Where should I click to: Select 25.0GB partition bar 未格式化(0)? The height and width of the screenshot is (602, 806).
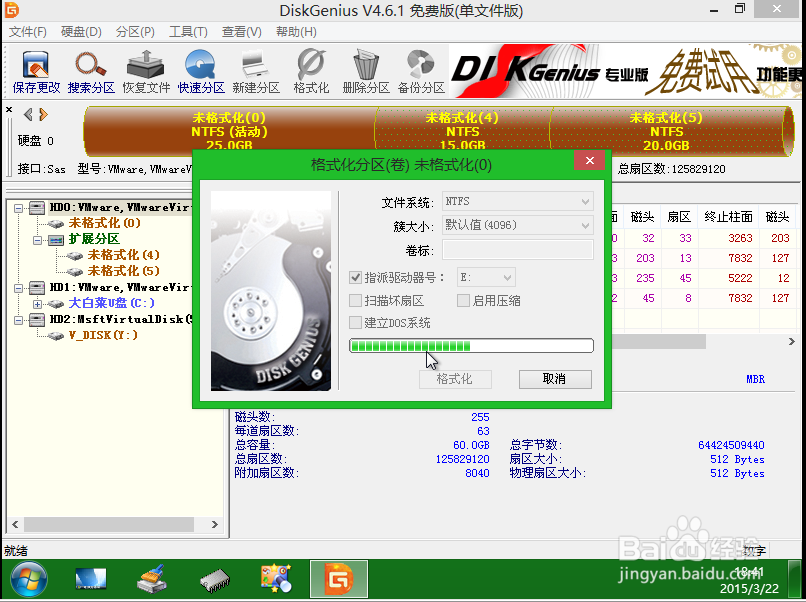229,132
